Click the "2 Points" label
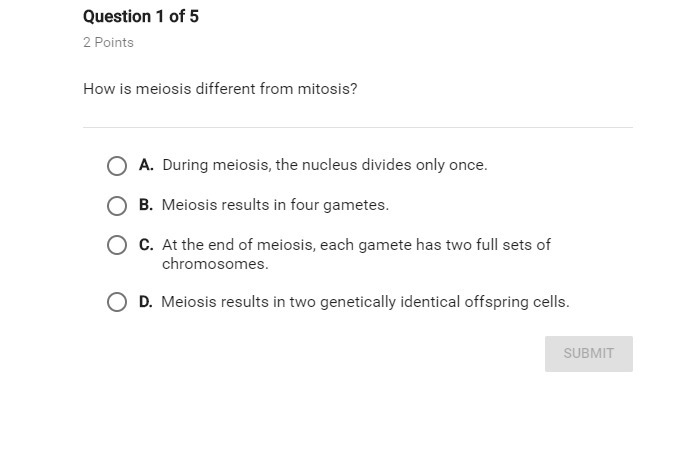The height and width of the screenshot is (470, 691). coord(108,43)
